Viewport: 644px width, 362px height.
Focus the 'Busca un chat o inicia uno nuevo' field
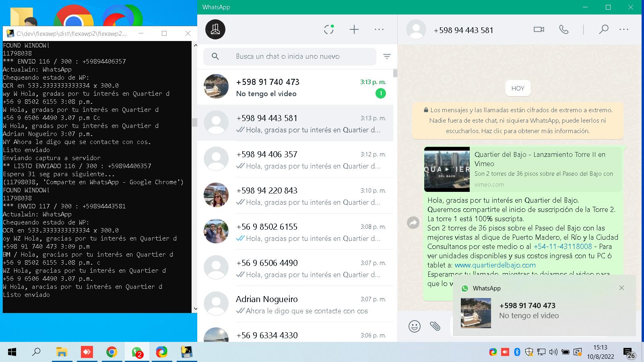[x=290, y=56]
